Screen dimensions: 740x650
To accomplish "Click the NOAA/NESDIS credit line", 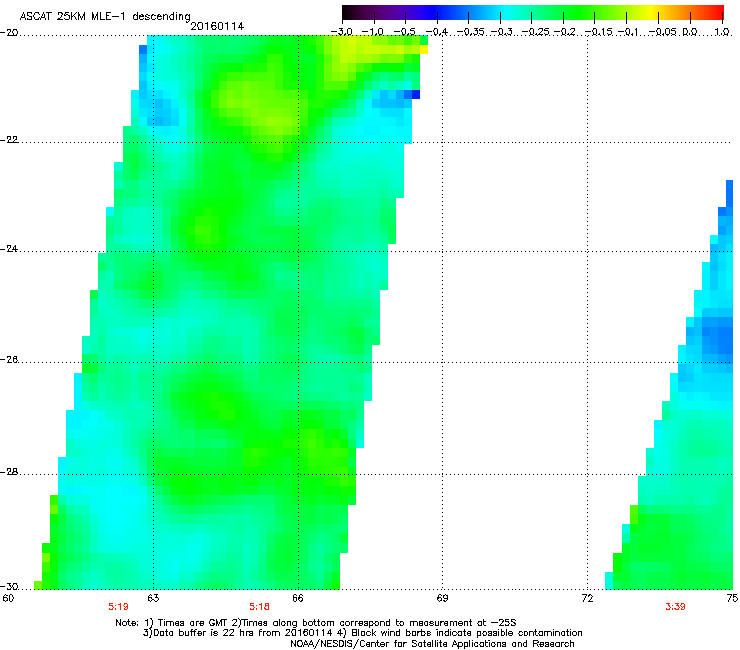I will [432, 644].
